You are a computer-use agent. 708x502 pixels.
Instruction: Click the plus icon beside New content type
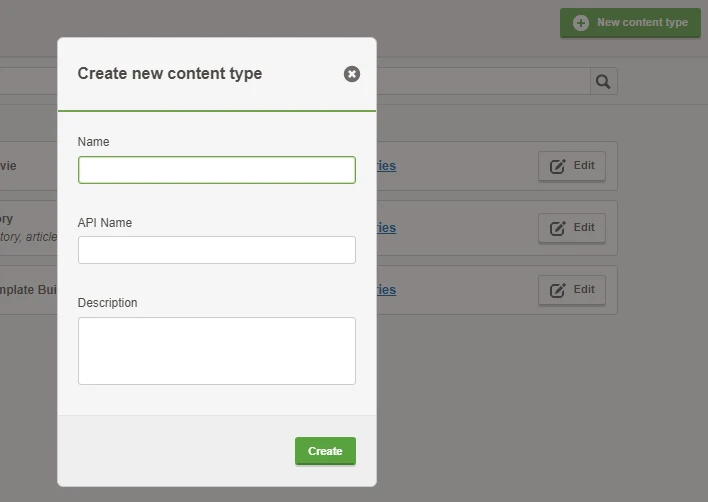[581, 23]
